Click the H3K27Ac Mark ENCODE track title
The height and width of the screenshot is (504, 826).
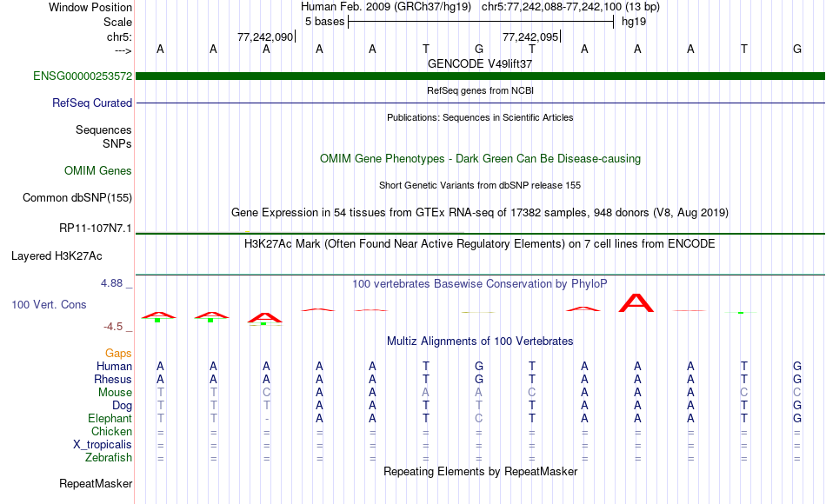480,244
